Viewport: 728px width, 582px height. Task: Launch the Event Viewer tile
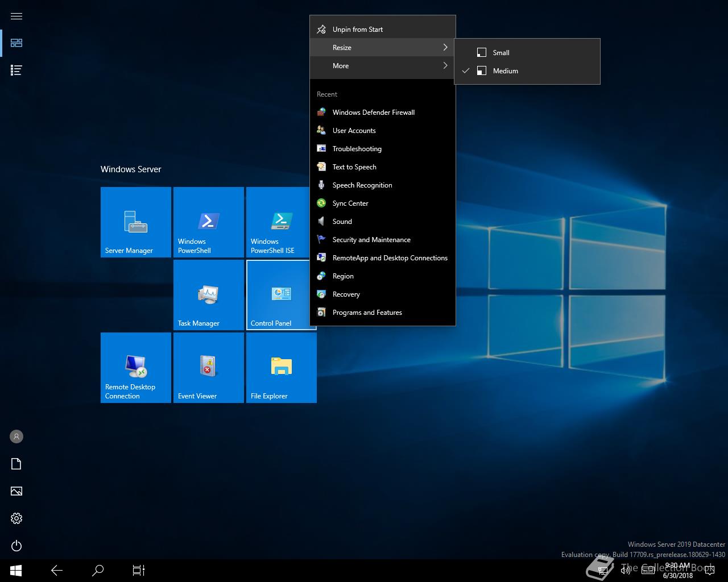pyautogui.click(x=209, y=368)
